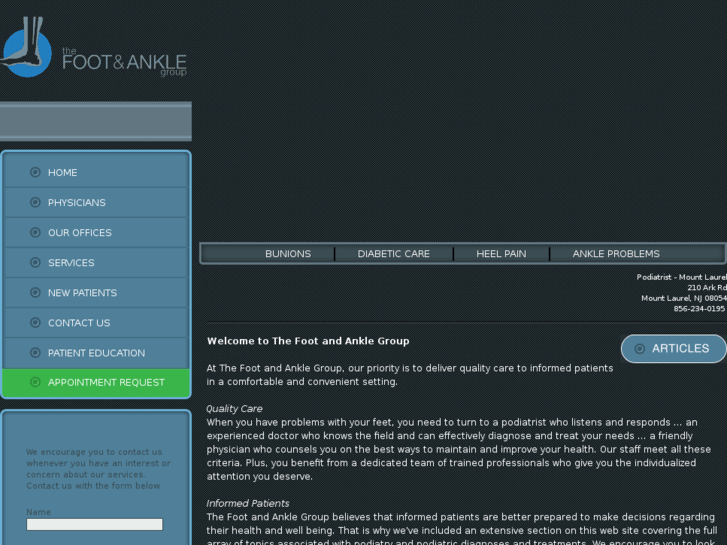Screen dimensions: 727x545
Task: Click the ARTICLES button label
Action: click(681, 348)
